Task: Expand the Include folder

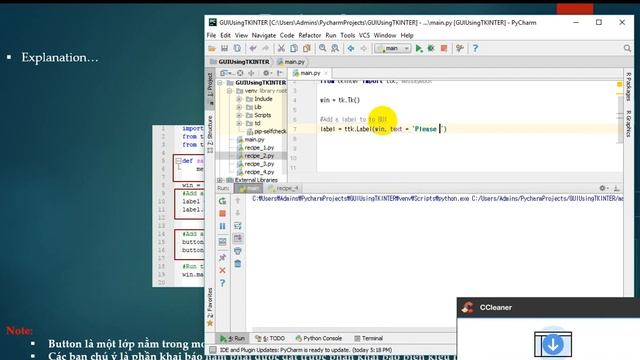Action: click(x=239, y=99)
